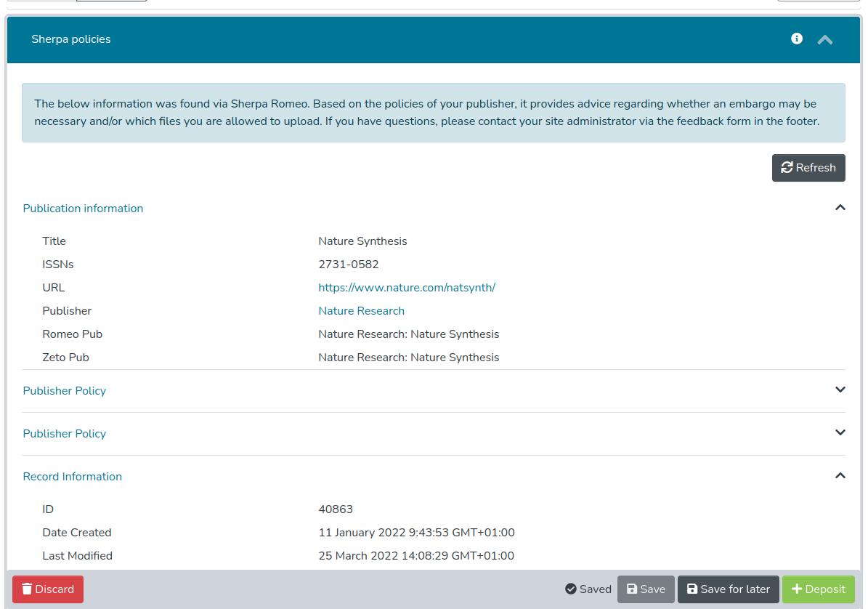
Task: Click the record ID value 40863
Action: pos(336,509)
